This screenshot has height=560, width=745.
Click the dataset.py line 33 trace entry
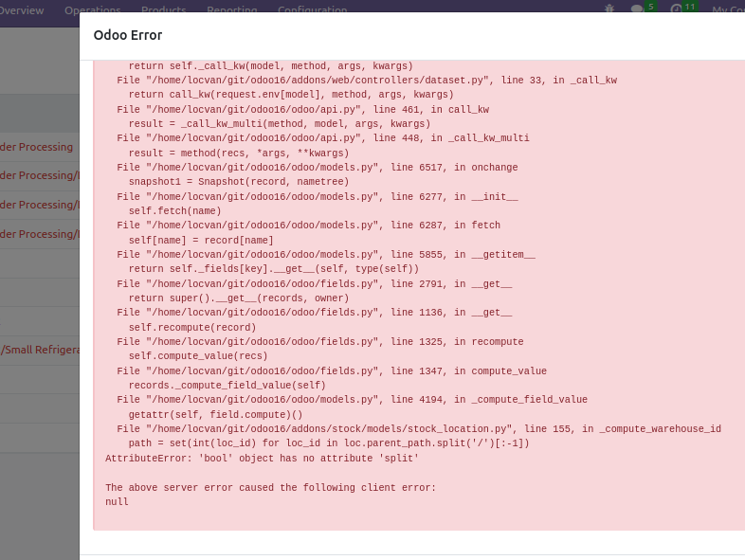(x=367, y=81)
